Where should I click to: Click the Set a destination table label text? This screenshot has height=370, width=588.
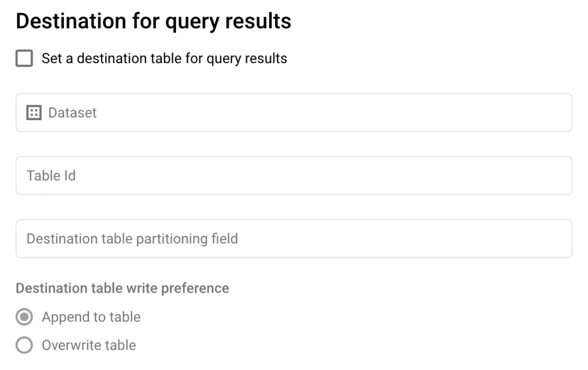point(163,58)
